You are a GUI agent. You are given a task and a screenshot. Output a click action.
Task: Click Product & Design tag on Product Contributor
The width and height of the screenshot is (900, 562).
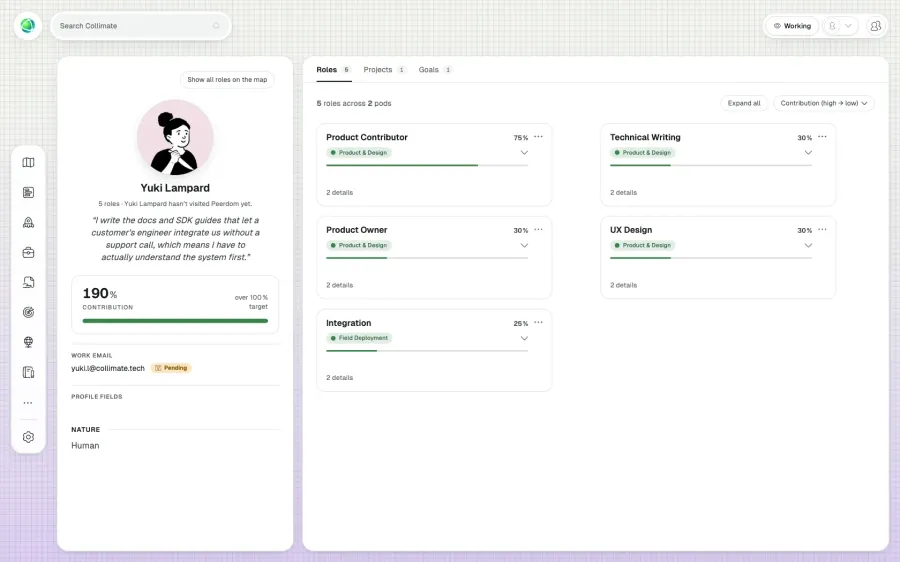click(359, 153)
